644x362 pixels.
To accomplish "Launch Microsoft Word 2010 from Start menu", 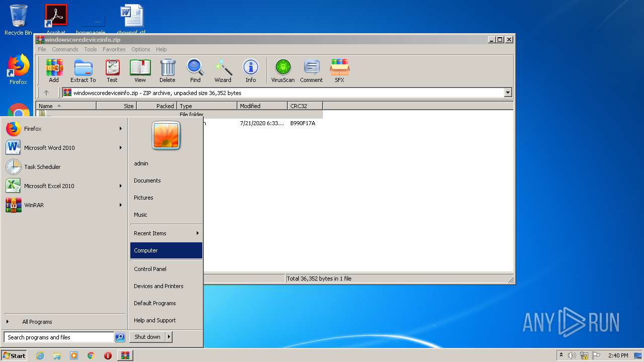I will (64, 148).
